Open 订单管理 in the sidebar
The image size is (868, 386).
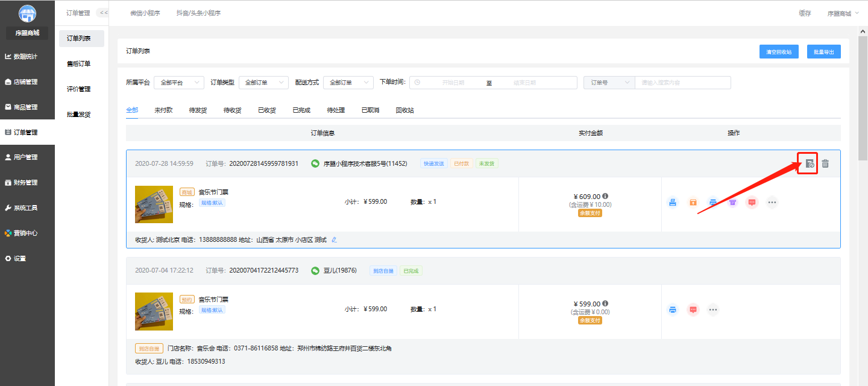(27, 132)
